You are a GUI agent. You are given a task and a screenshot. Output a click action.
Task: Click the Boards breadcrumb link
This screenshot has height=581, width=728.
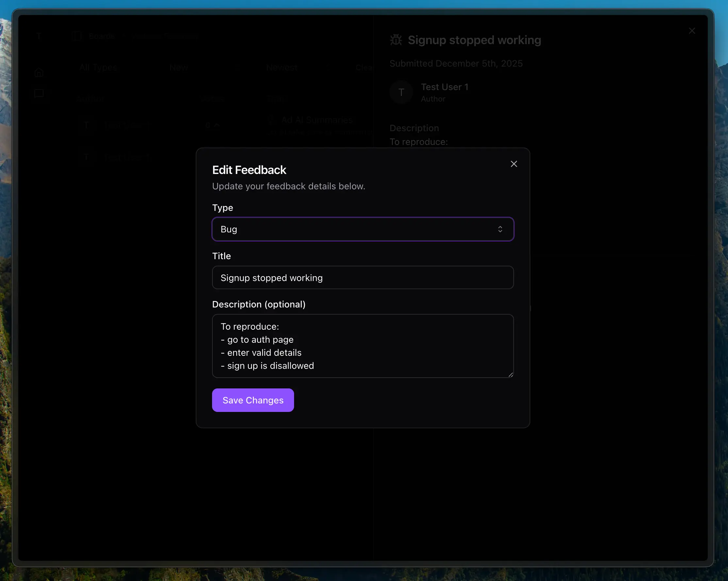click(x=101, y=36)
